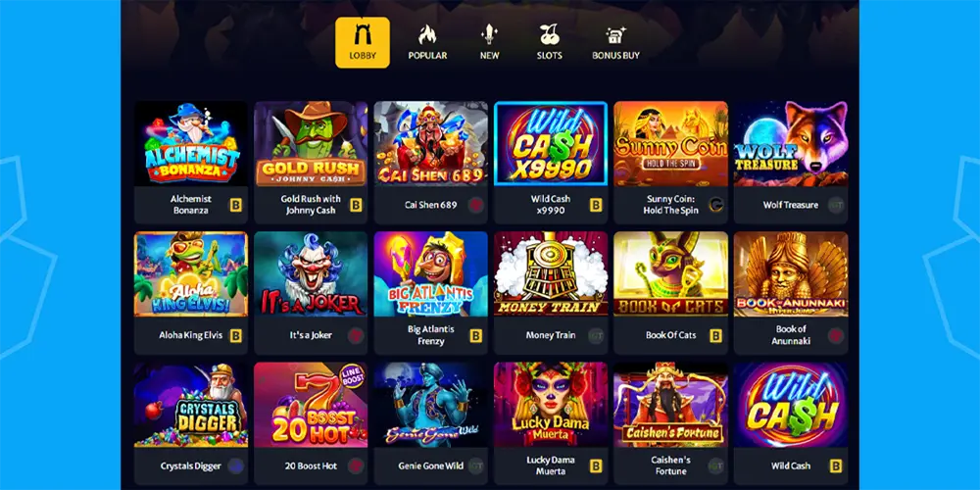Play the Money Train slot thumbnail
980x490 pixels.
551,274
